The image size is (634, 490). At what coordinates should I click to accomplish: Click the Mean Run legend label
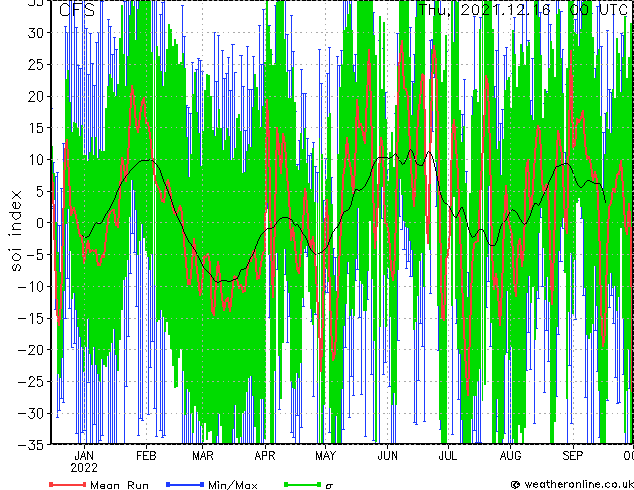point(119,485)
